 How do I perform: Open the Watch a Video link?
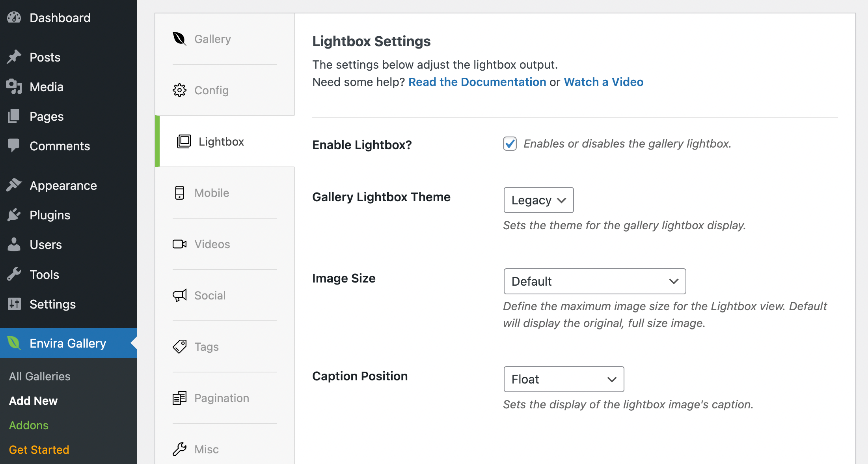(x=604, y=82)
